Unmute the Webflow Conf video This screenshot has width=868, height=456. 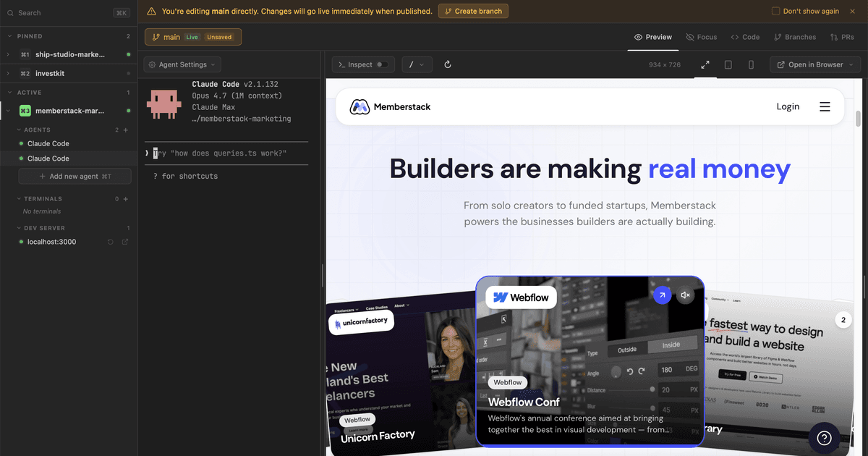(x=686, y=295)
